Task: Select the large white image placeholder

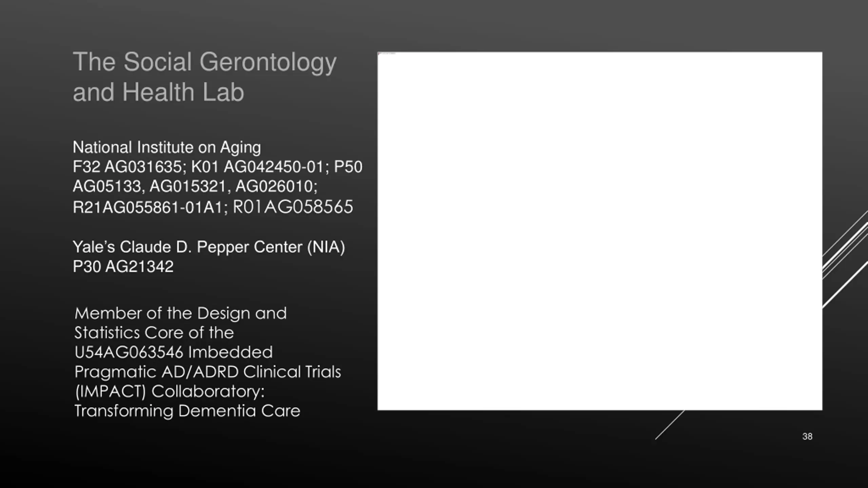Action: pos(600,231)
